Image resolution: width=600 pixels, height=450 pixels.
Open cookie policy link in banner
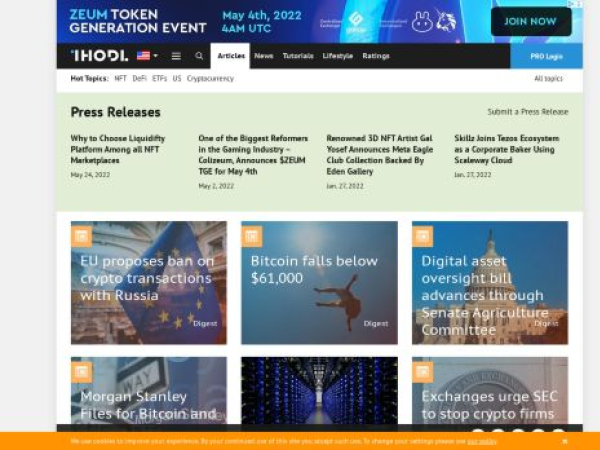[x=482, y=441]
